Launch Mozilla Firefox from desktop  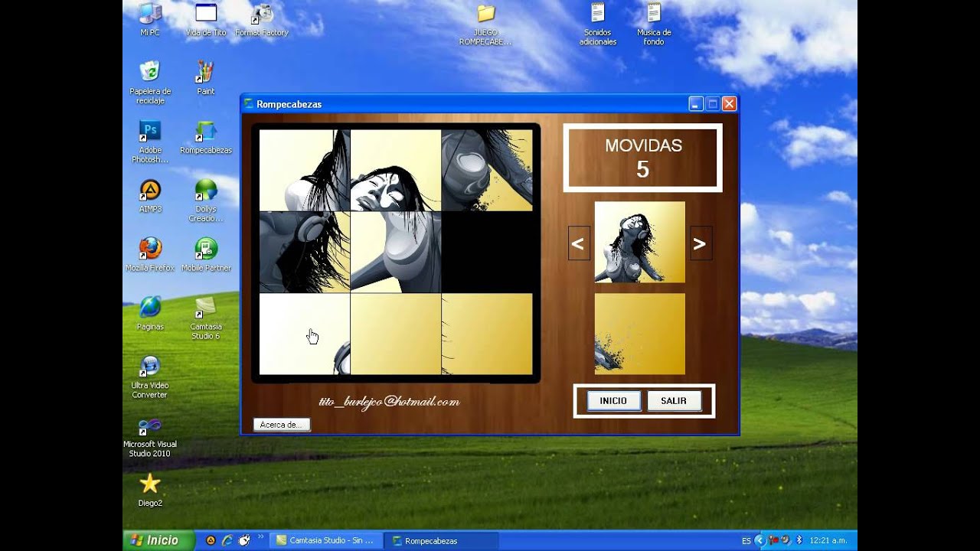click(150, 254)
